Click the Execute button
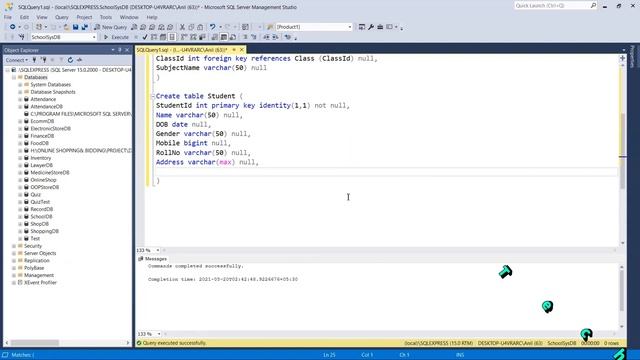640x360 pixels. (x=116, y=37)
